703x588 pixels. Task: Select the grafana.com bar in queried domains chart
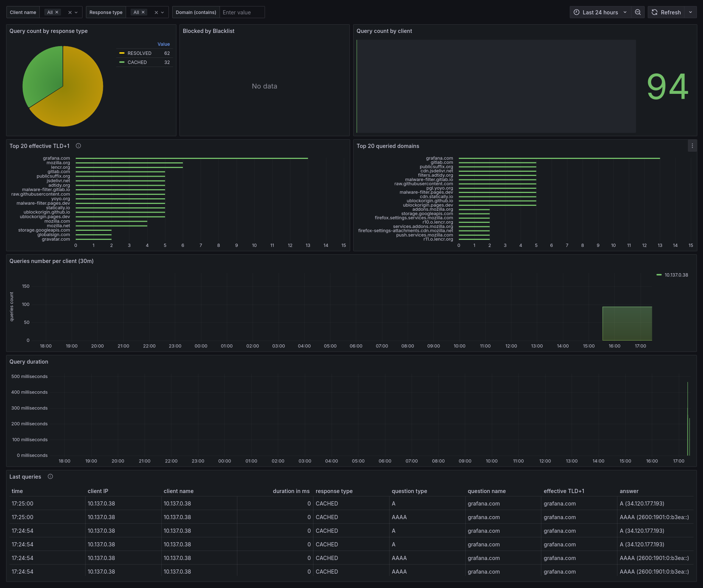tap(559, 158)
